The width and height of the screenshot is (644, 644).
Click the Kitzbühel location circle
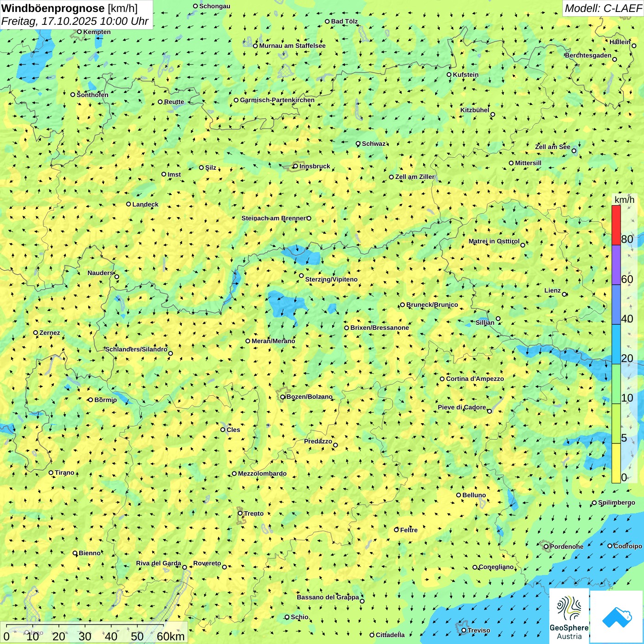[493, 115]
